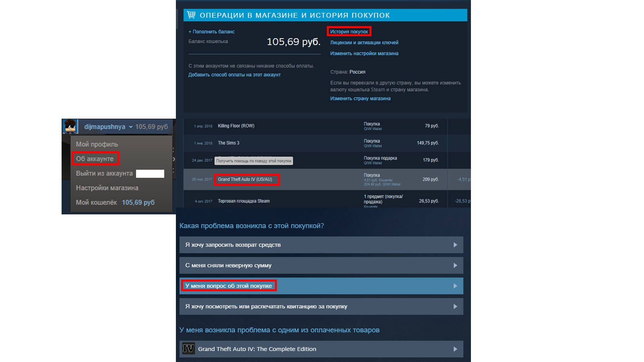Open 'Настройки магазина' from the account menu

(x=107, y=187)
